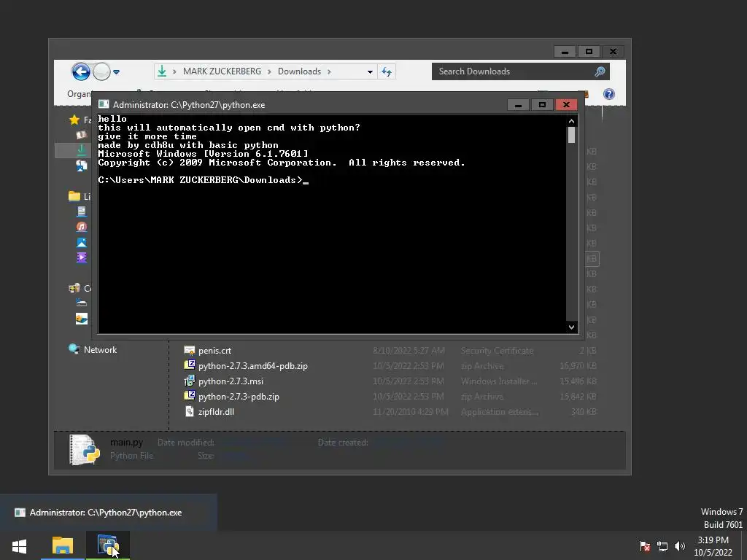Close the Downloads Explorer window
Viewport: 747px width, 560px height.
[613, 52]
